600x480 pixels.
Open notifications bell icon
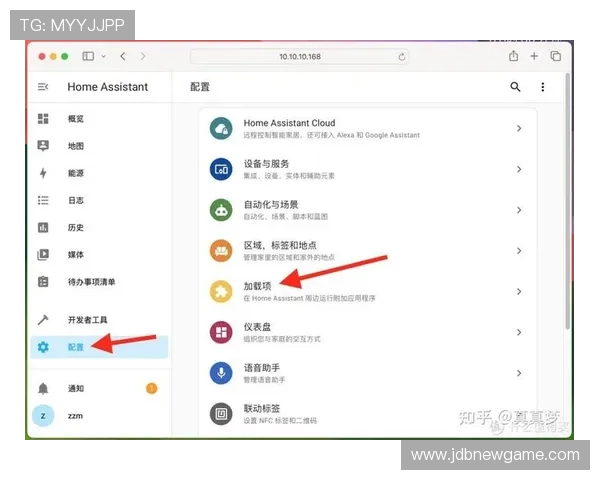coord(43,389)
